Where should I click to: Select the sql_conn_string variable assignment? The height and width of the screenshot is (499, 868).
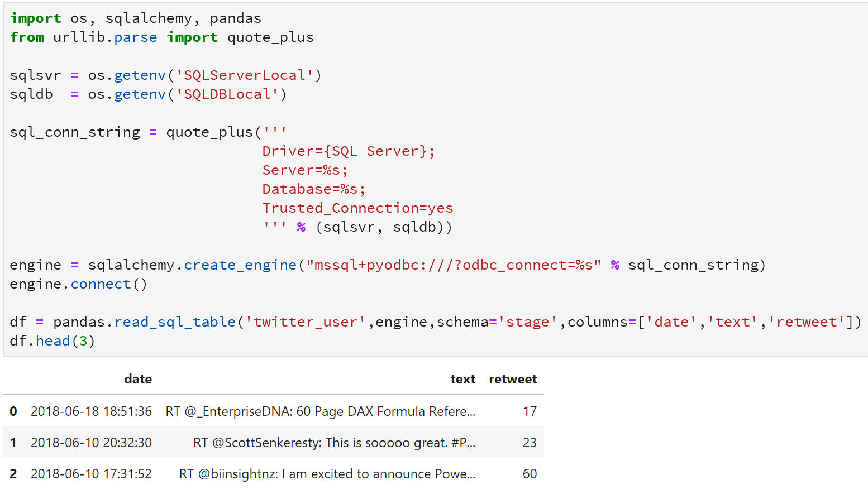click(75, 132)
